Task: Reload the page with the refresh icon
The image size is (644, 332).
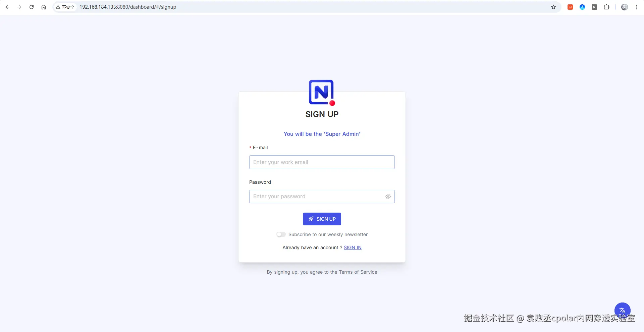Action: (x=32, y=7)
